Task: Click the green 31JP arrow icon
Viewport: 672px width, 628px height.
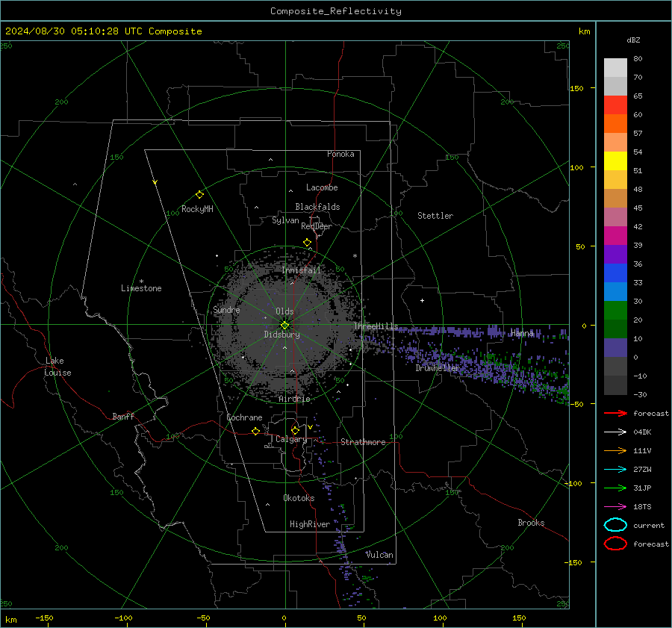Action: pyautogui.click(x=615, y=488)
